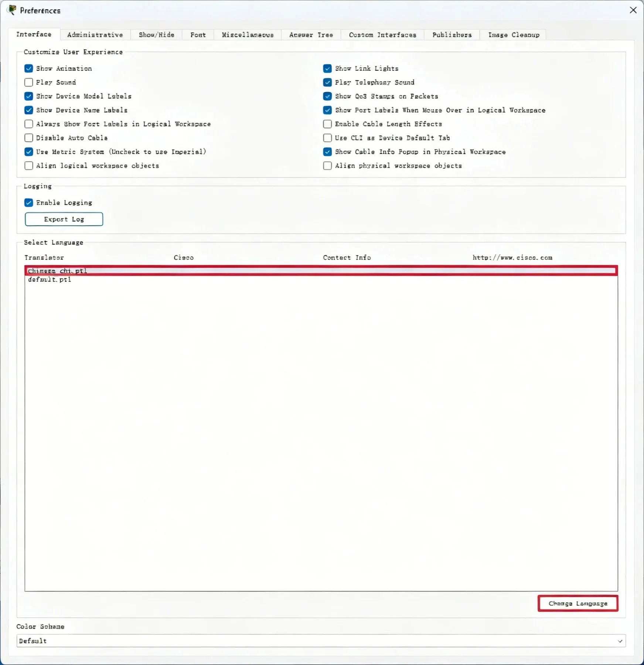Turn off Show Link Lights
This screenshot has width=644, height=665.
327,68
